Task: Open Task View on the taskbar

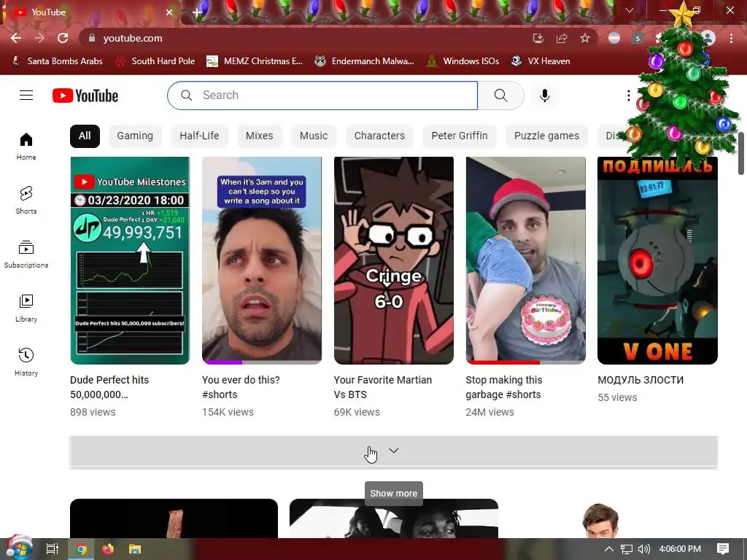Action: [53, 549]
